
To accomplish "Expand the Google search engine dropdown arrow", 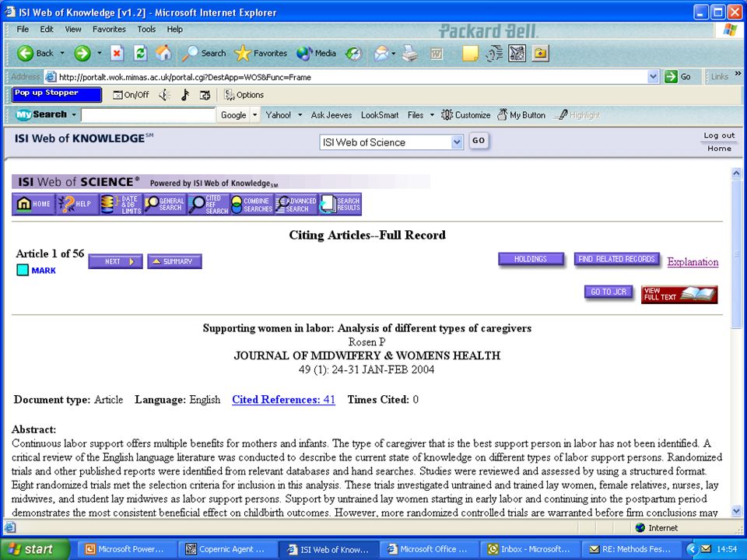I will (255, 115).
